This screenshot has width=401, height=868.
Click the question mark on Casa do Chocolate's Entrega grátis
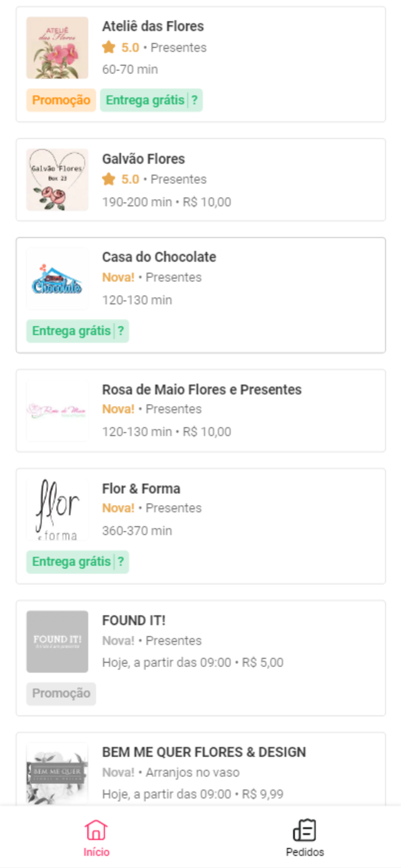tap(122, 330)
